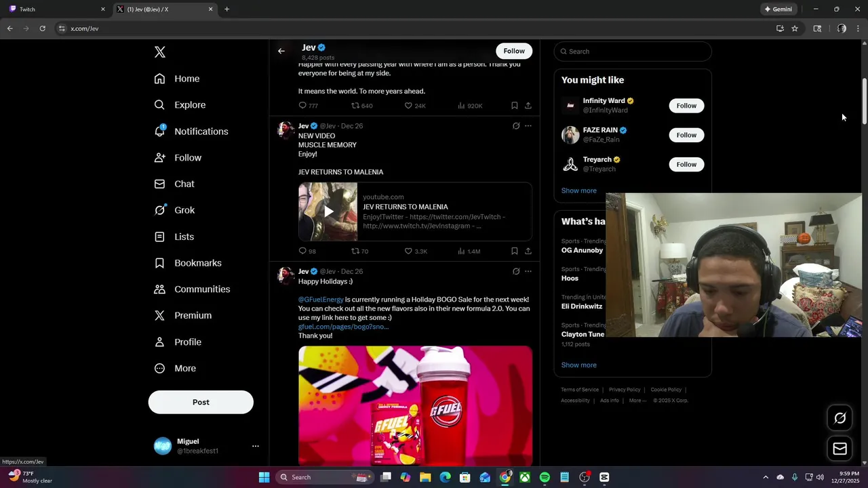Open Notifications in the sidebar
This screenshot has width=868, height=488.
click(x=191, y=131)
